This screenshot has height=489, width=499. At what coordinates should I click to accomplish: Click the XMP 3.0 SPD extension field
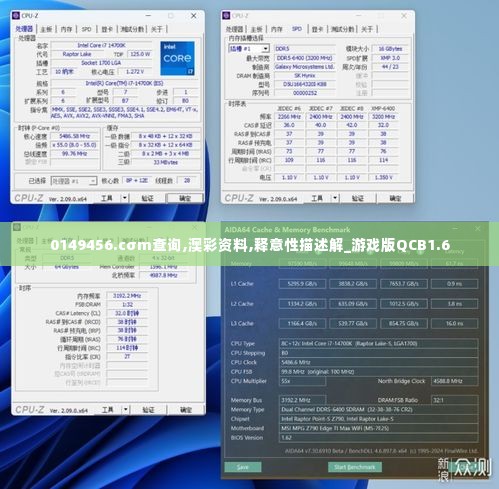click(390, 58)
